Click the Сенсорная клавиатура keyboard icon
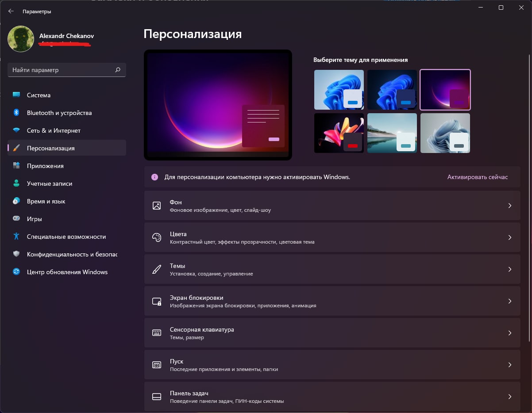The image size is (532, 413). click(157, 333)
